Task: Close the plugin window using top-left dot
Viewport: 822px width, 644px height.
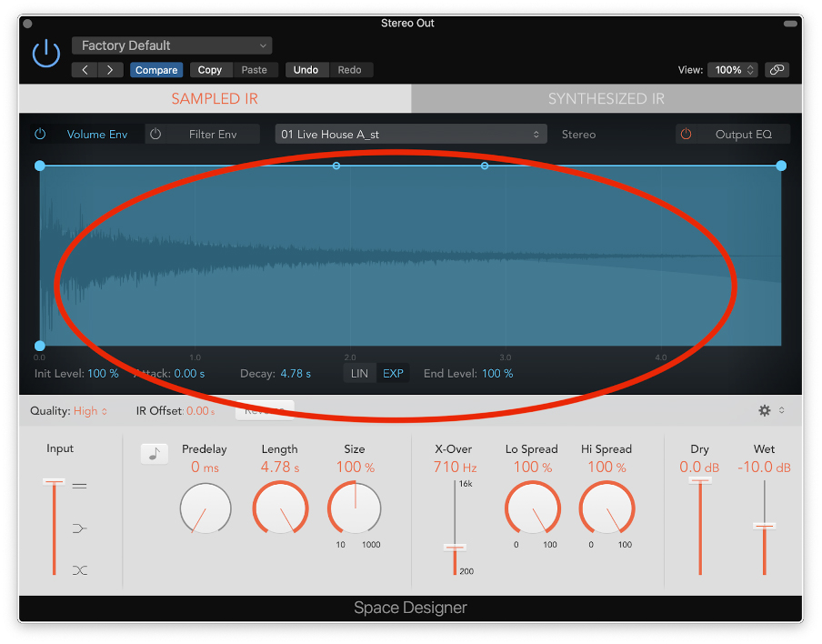Action: (x=28, y=24)
